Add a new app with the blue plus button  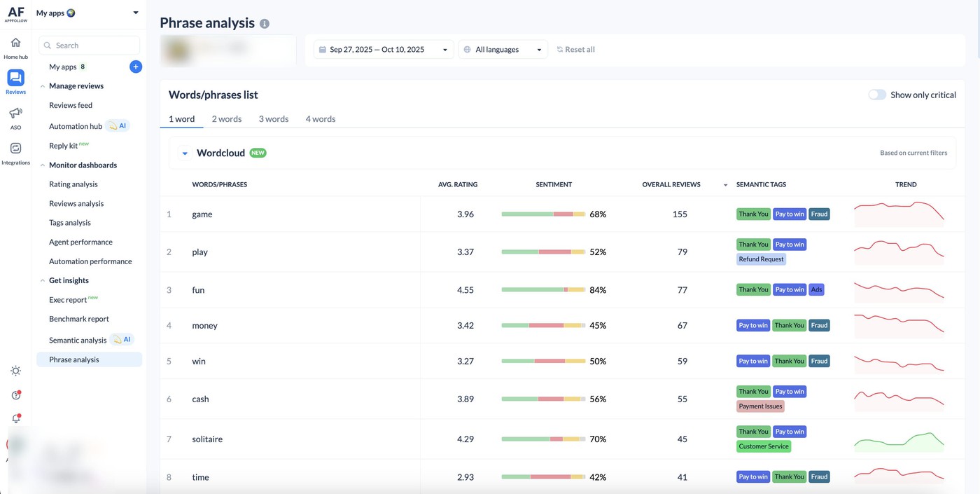point(136,67)
